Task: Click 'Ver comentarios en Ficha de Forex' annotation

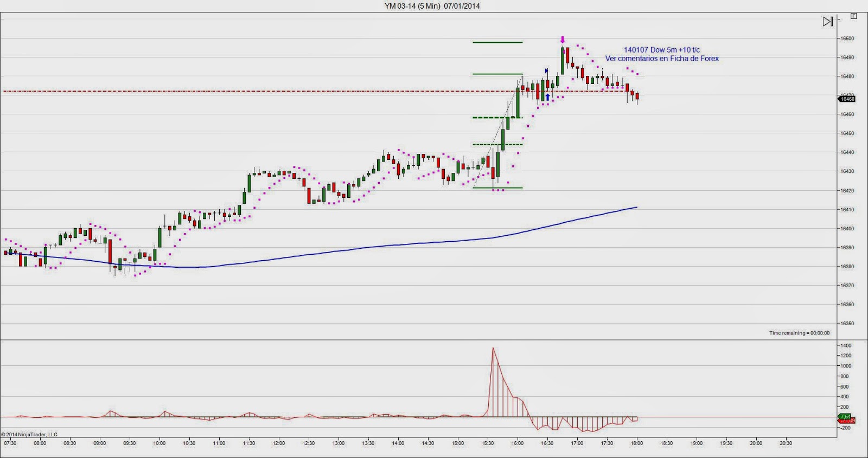Action: 662,59
